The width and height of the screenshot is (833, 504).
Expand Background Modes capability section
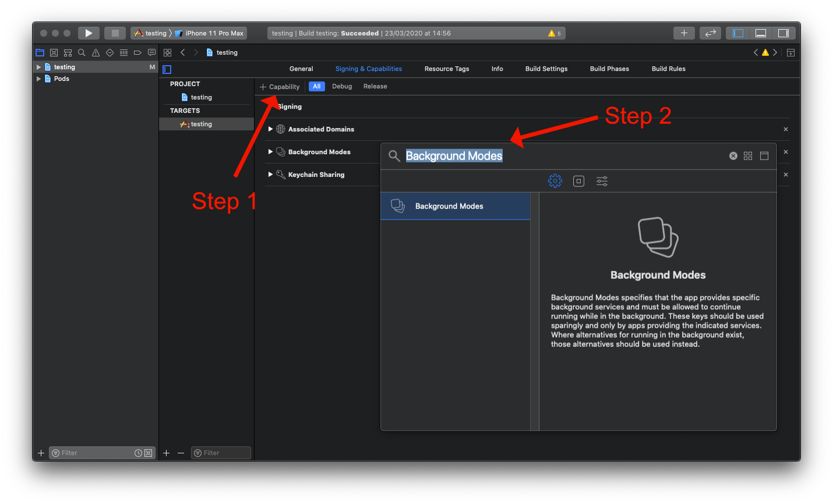point(270,152)
